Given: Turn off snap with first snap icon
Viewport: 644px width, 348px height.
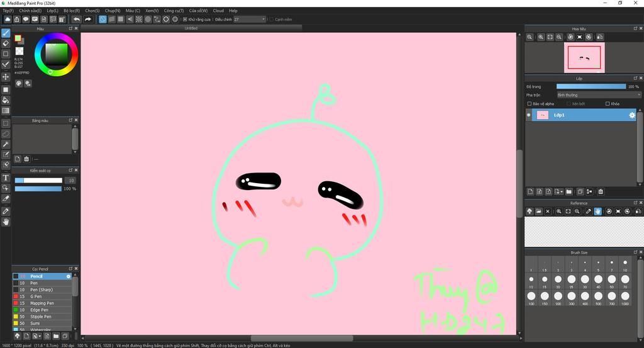Looking at the screenshot, I should (103, 20).
